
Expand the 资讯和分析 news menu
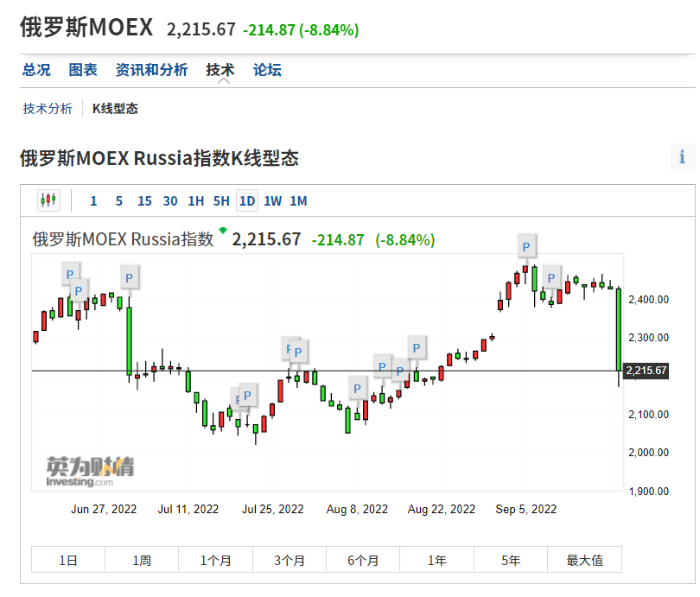click(x=151, y=70)
